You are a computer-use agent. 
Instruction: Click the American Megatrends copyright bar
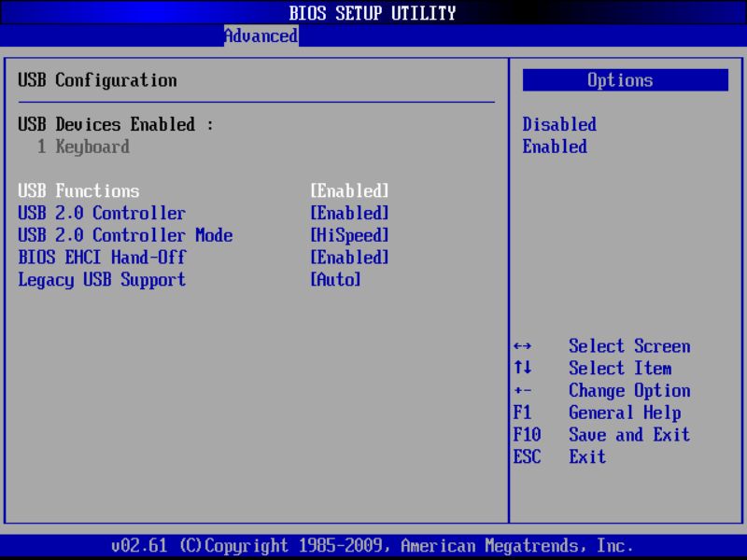pyautogui.click(x=373, y=545)
